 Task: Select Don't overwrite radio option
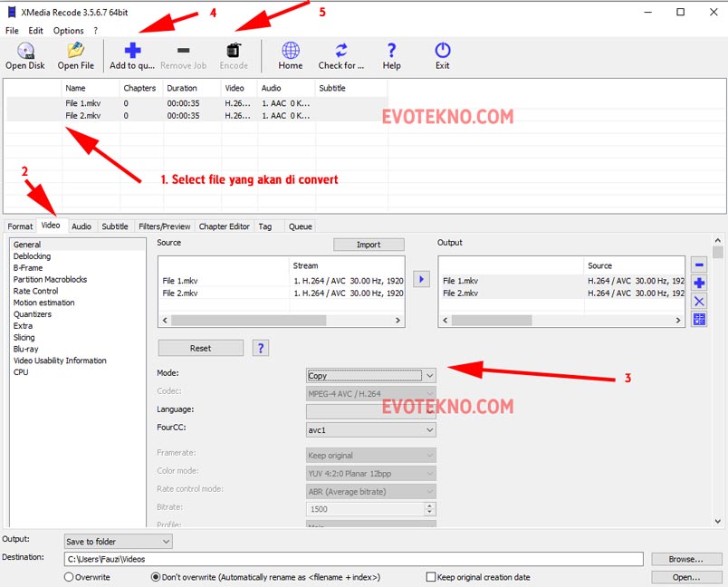[x=156, y=577]
